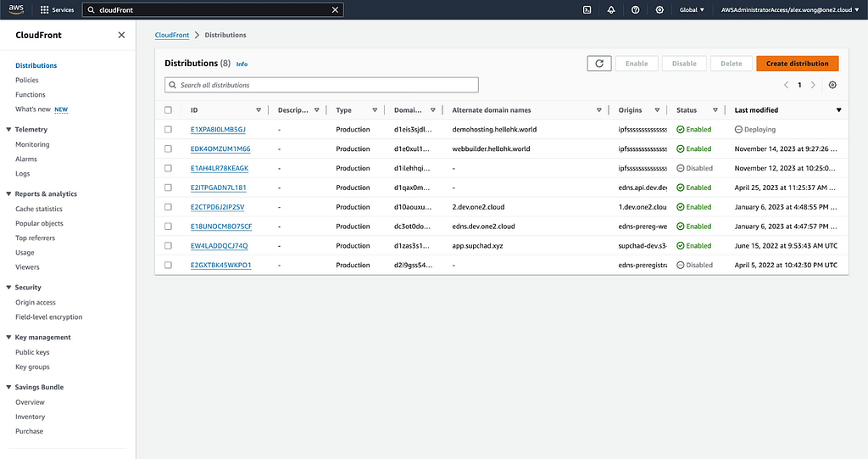Open the AWS home logo
This screenshot has height=459, width=868.
[x=16, y=9]
